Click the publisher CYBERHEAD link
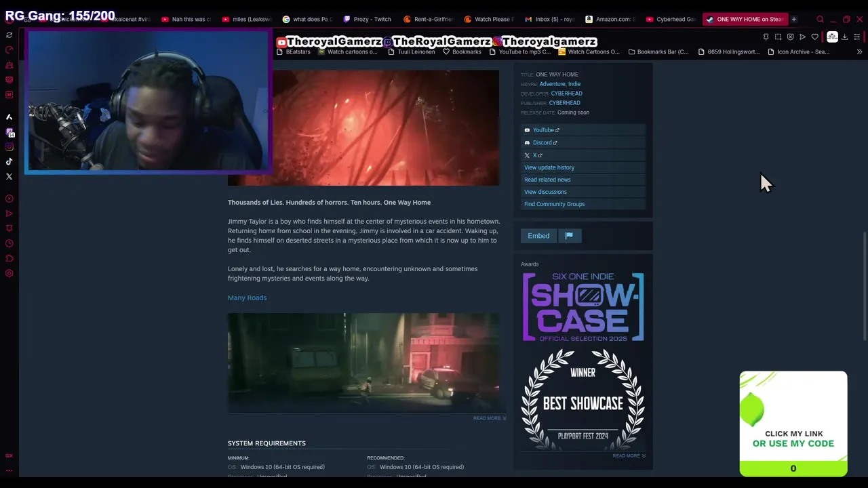 [564, 103]
